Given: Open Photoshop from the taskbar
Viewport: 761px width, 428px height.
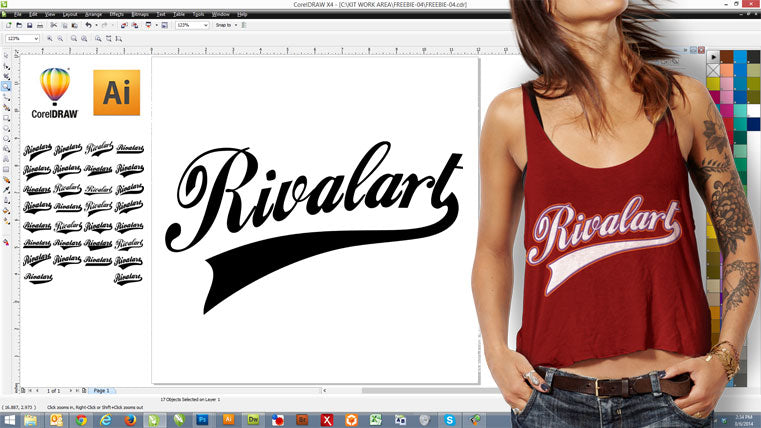Looking at the screenshot, I should 203,420.
